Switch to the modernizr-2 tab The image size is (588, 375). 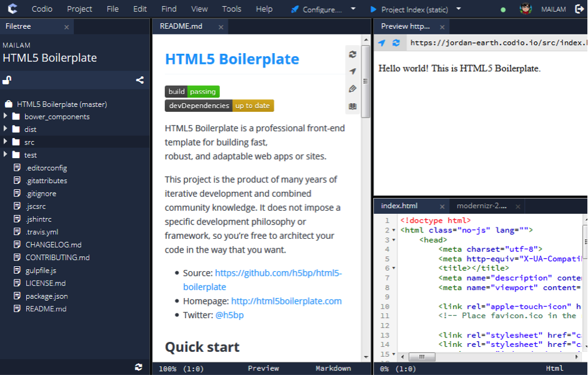(482, 206)
